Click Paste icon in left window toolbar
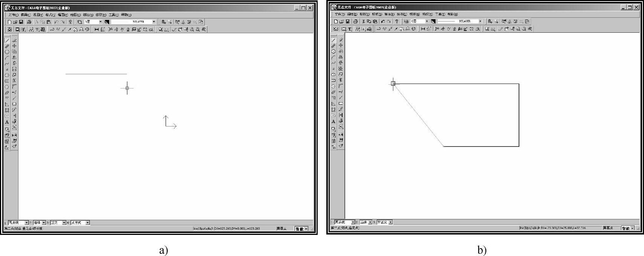644x256 pixels. click(49, 22)
